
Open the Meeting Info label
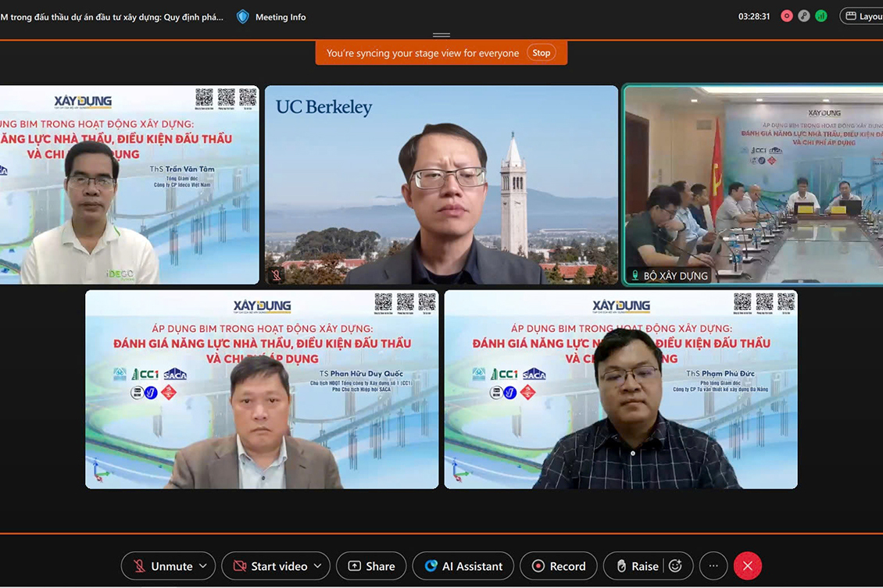281,17
